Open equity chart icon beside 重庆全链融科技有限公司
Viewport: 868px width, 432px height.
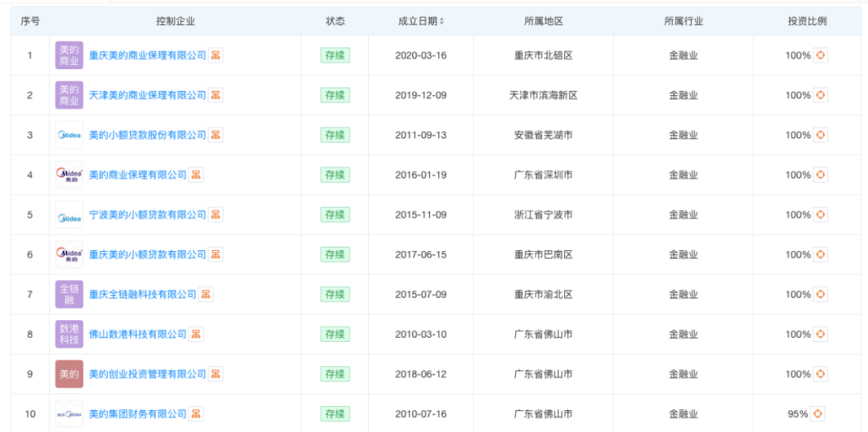206,294
